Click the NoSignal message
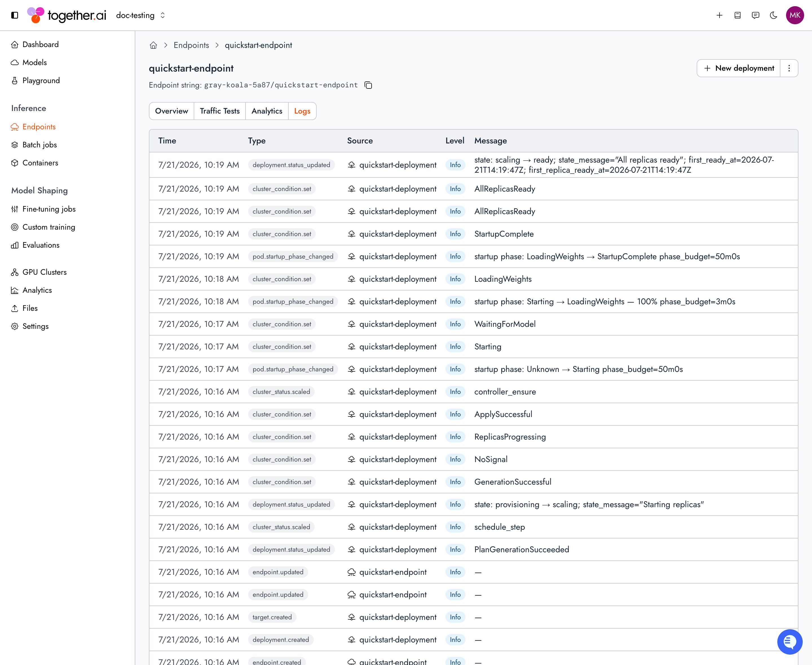The image size is (812, 665). pyautogui.click(x=491, y=459)
